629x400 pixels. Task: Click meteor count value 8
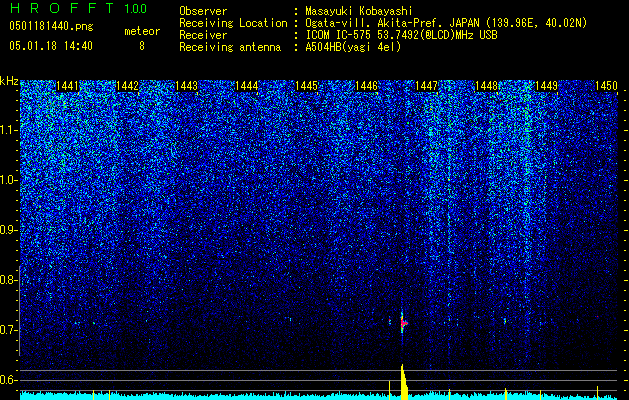click(142, 46)
